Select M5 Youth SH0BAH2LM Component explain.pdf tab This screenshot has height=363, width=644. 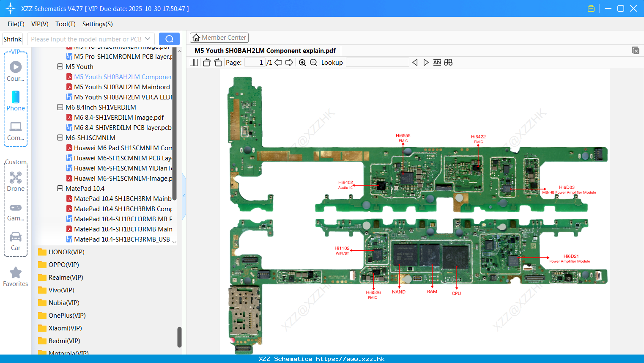tap(265, 51)
